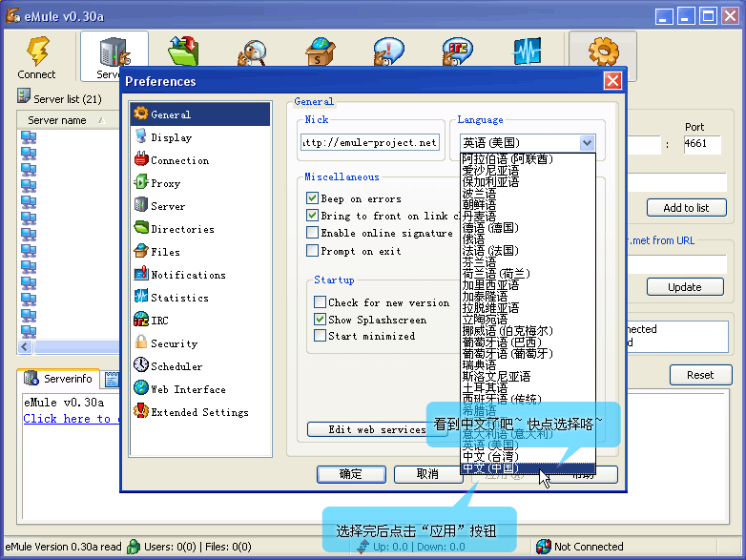Choose 中文 (中国) in language list

click(x=528, y=468)
